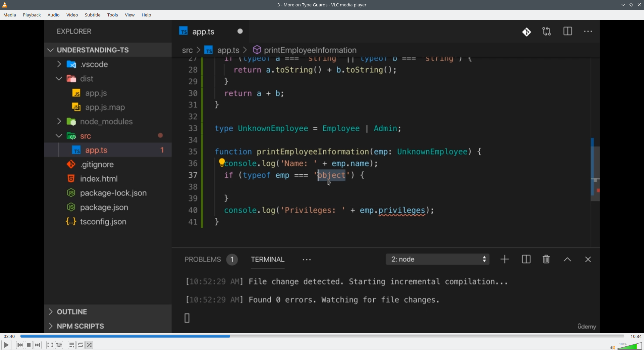
Task: Toggle random shuffle playback
Action: 90,345
